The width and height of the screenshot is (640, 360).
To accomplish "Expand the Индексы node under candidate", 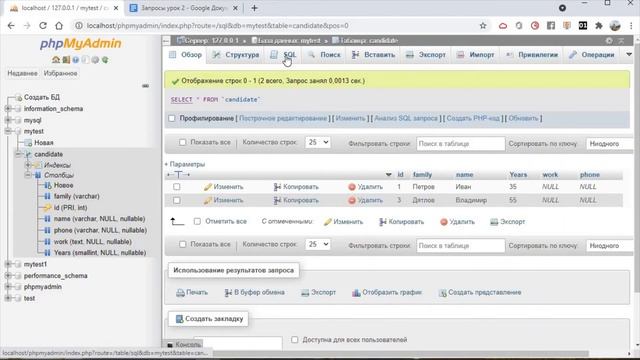I will (28, 165).
